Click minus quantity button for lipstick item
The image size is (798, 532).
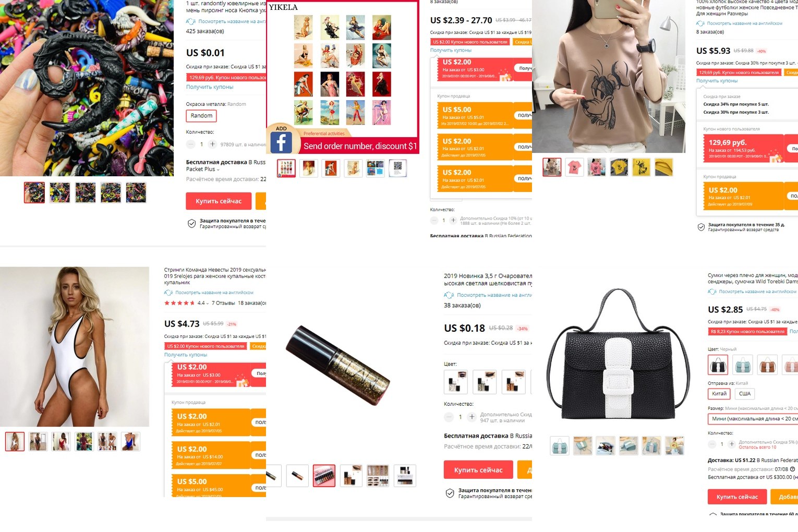(x=449, y=417)
